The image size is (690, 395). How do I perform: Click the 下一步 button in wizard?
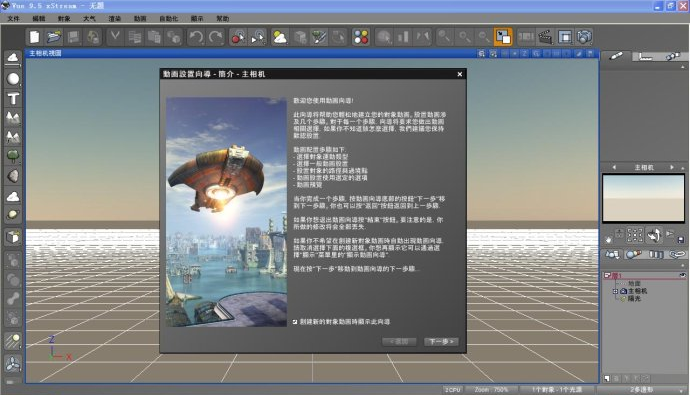441,341
